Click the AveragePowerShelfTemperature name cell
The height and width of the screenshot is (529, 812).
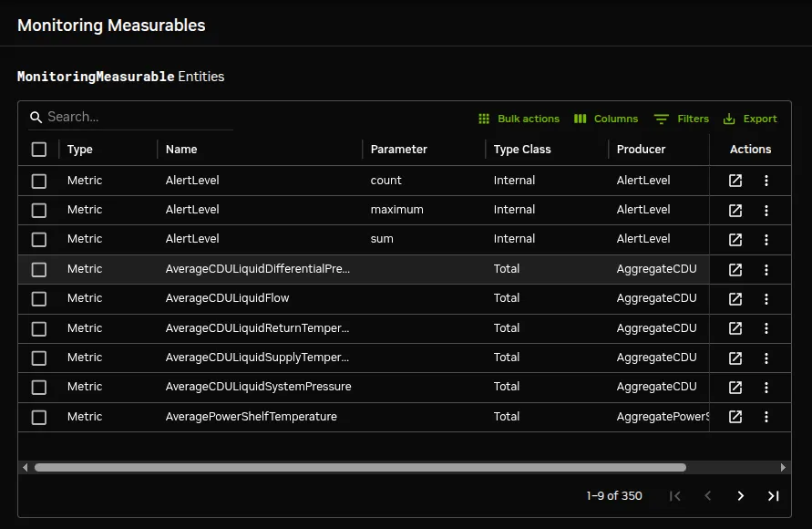pos(252,417)
